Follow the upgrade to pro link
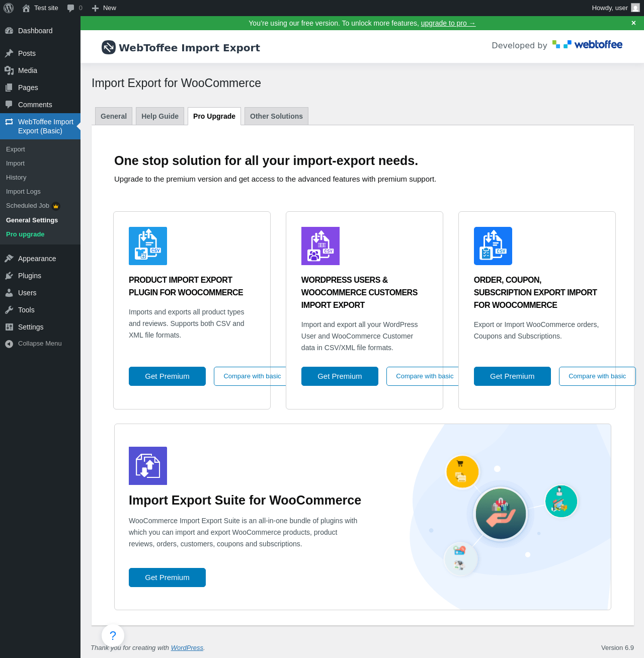Image resolution: width=644 pixels, height=658 pixels. tap(448, 23)
